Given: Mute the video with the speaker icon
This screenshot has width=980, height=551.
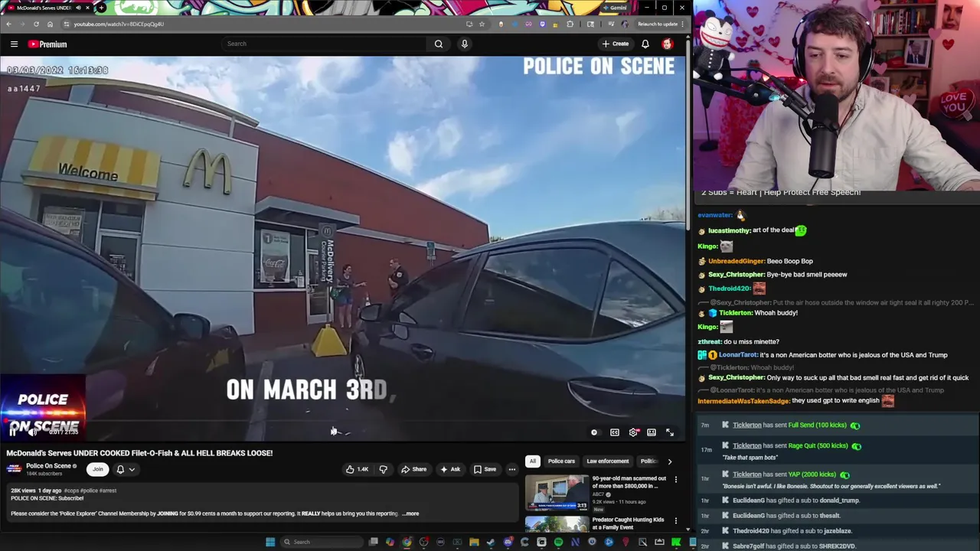Looking at the screenshot, I should coord(31,432).
